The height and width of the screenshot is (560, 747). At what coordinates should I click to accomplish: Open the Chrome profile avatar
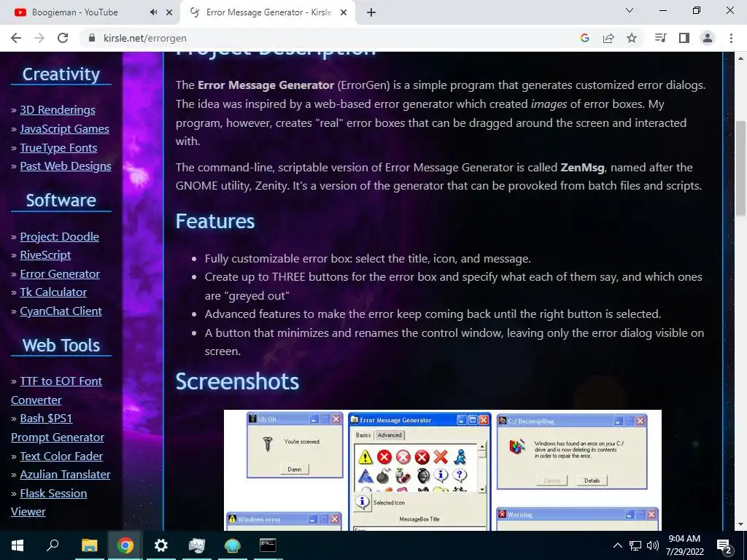708,38
